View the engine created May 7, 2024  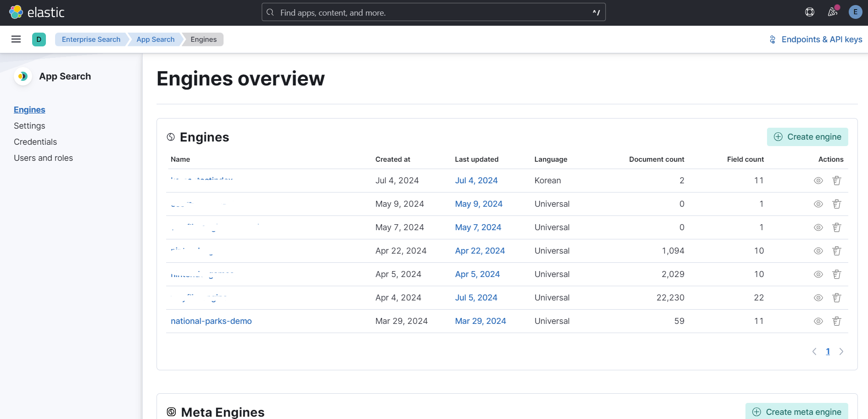tap(818, 227)
